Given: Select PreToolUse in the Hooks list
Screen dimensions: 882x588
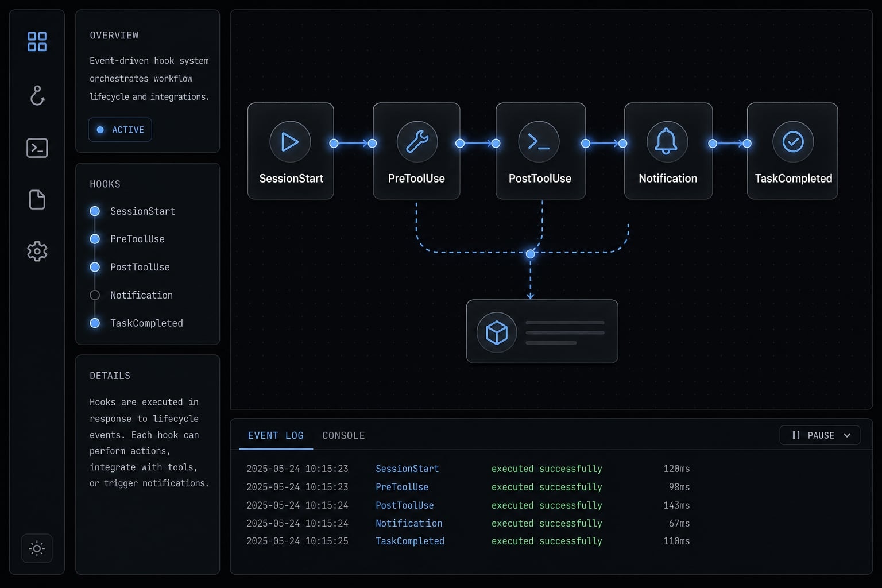Looking at the screenshot, I should tap(137, 239).
